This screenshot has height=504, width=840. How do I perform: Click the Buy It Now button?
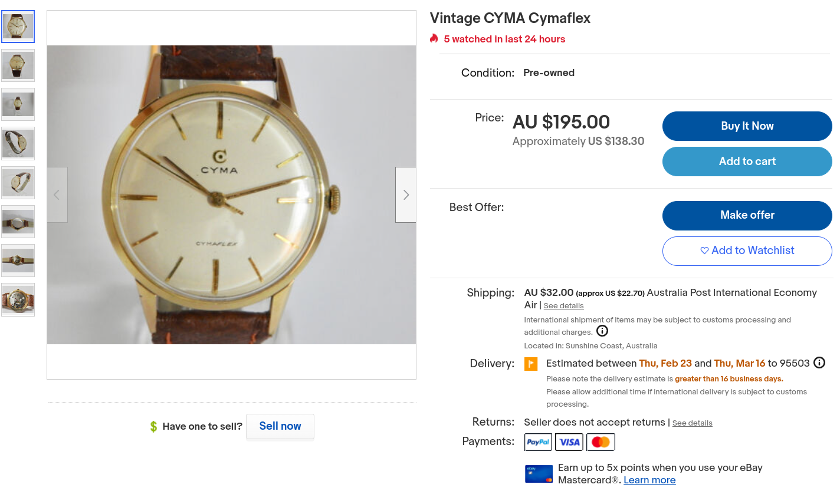point(747,126)
